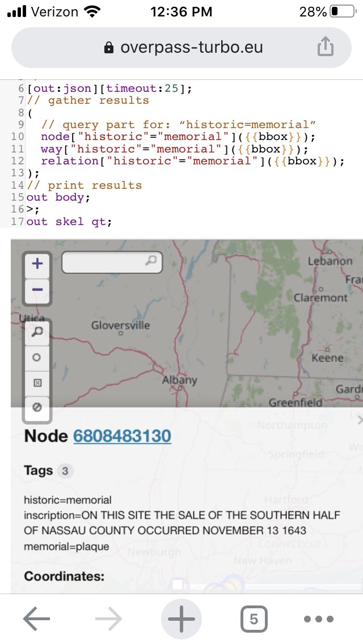Screen dimensions: 363x644
Task: Open a new tab with plus button
Action: [x=181, y=619]
